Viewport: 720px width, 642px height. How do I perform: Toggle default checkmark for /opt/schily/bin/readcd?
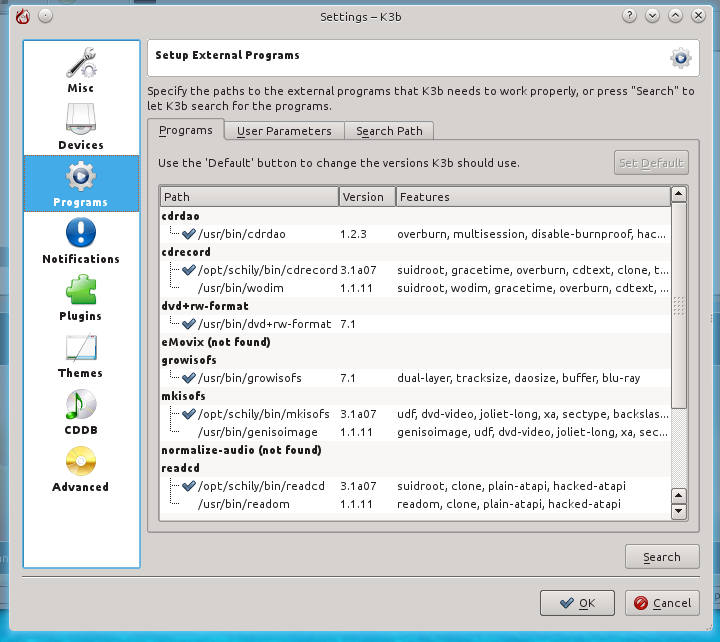[x=189, y=486]
